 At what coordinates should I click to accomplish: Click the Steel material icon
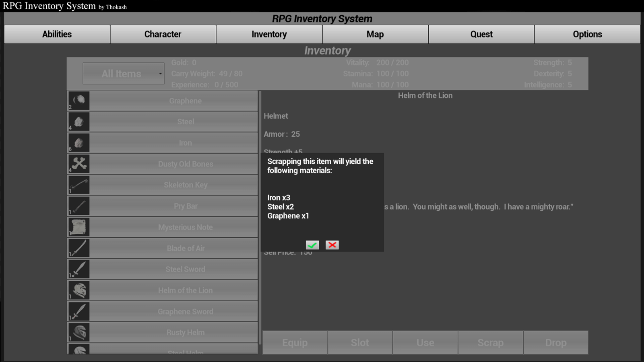click(78, 121)
